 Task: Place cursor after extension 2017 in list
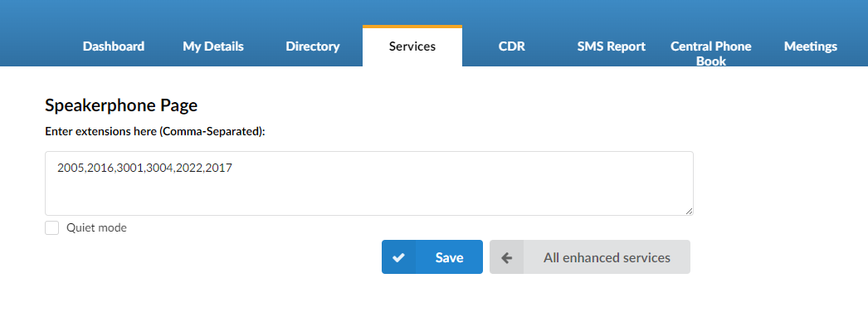232,168
